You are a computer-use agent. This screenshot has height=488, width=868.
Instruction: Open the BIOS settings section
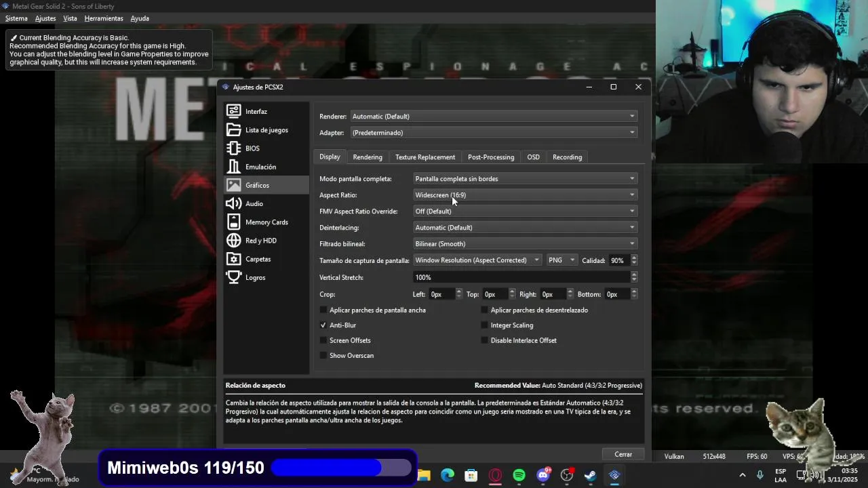click(x=266, y=148)
